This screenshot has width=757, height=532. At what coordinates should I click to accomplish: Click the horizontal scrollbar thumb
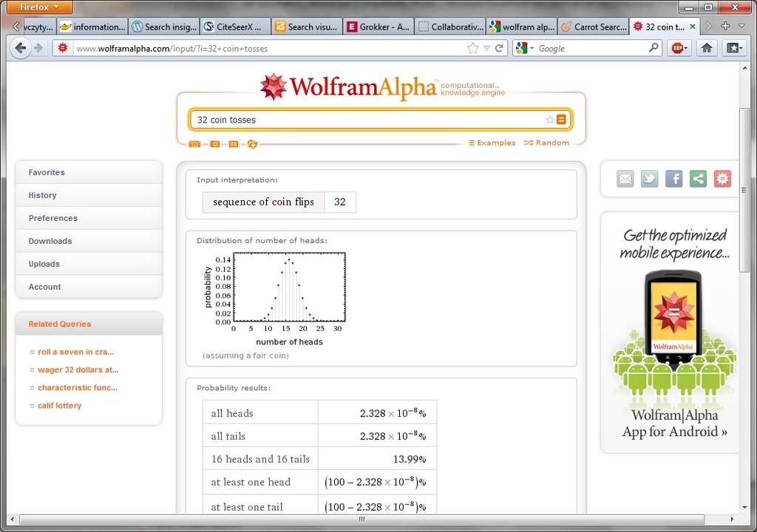pyautogui.click(x=361, y=519)
